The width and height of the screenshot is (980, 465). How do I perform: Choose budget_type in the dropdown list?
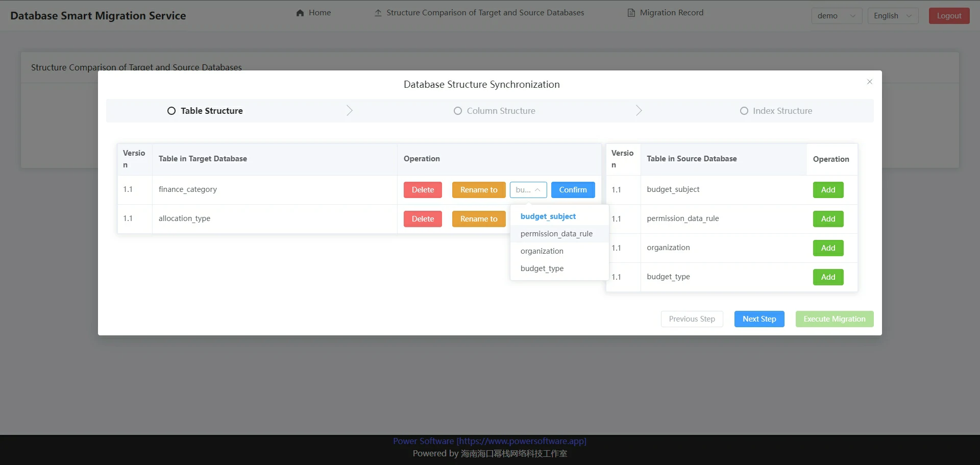click(x=542, y=268)
